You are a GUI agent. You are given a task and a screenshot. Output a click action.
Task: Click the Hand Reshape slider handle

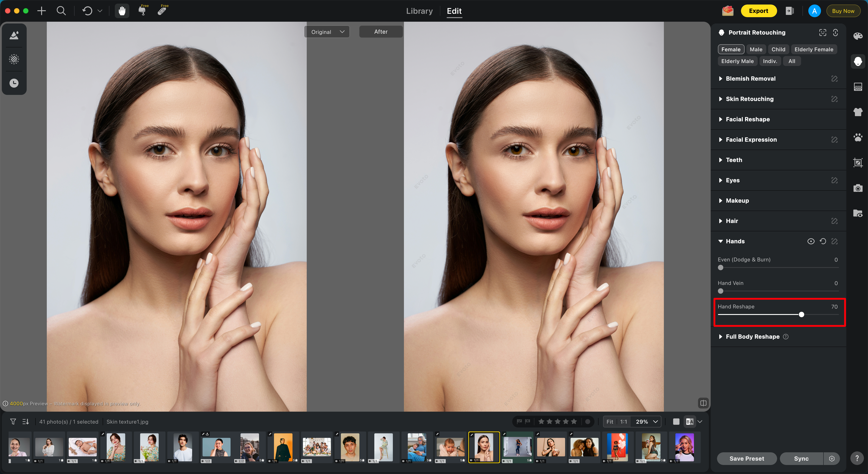(801, 315)
